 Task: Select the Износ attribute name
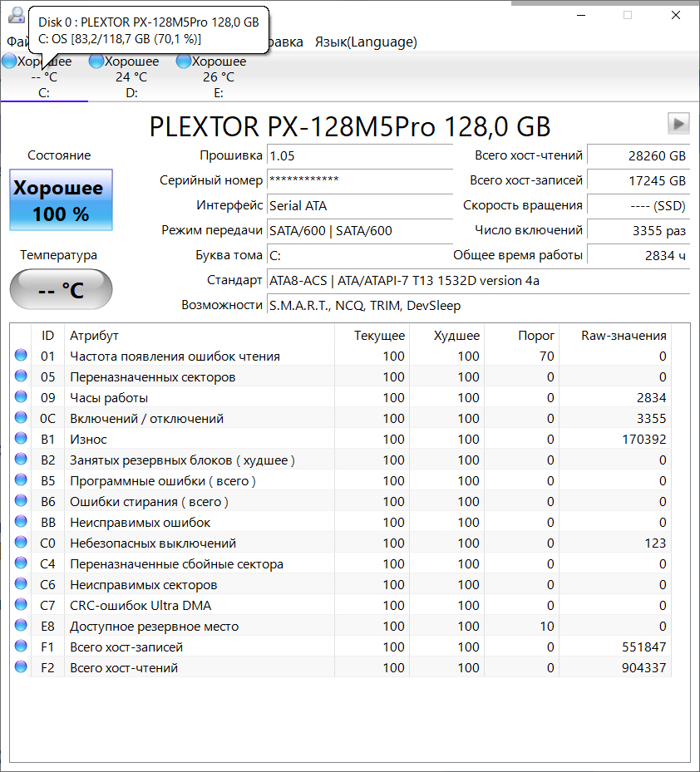89,439
